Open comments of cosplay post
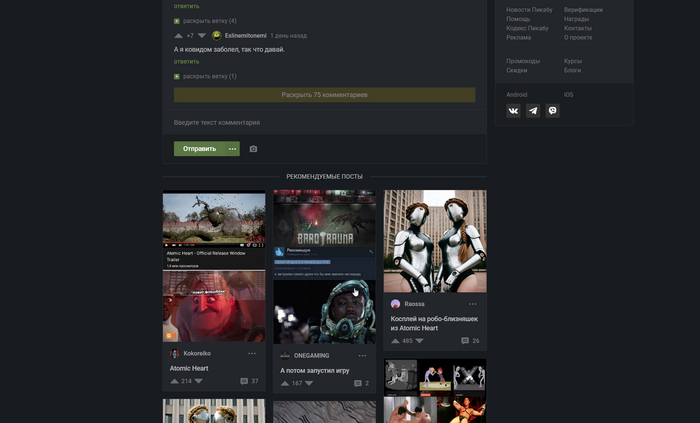Image resolution: width=700 pixels, height=423 pixels. (470, 341)
